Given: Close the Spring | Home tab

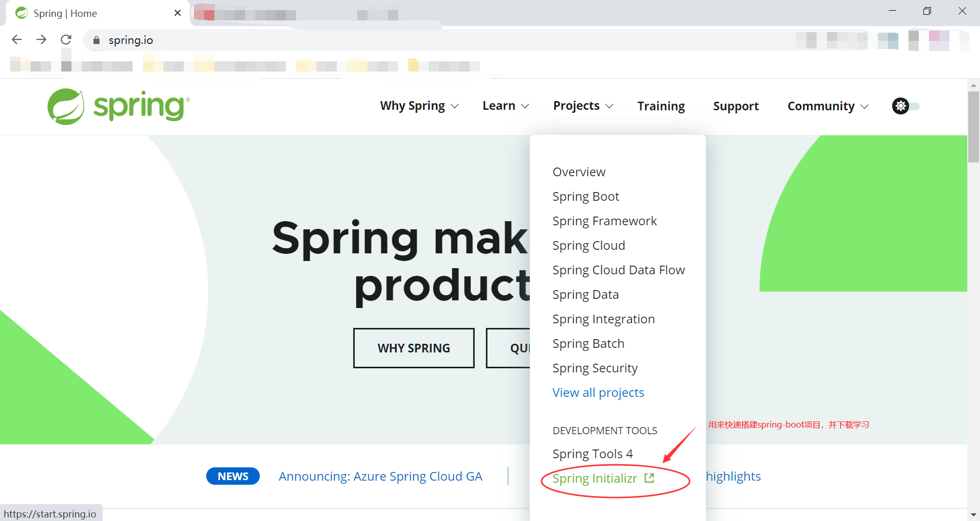Looking at the screenshot, I should [178, 13].
